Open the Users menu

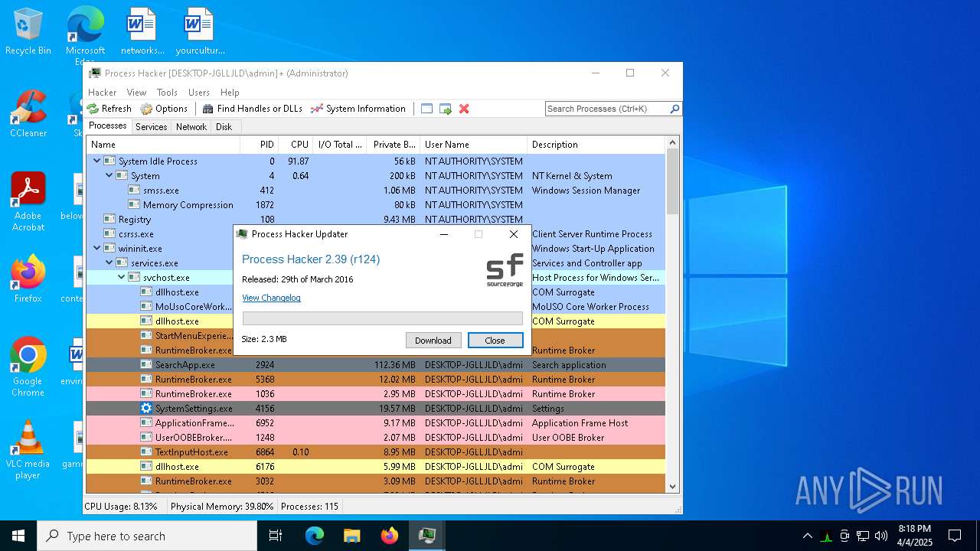(199, 93)
